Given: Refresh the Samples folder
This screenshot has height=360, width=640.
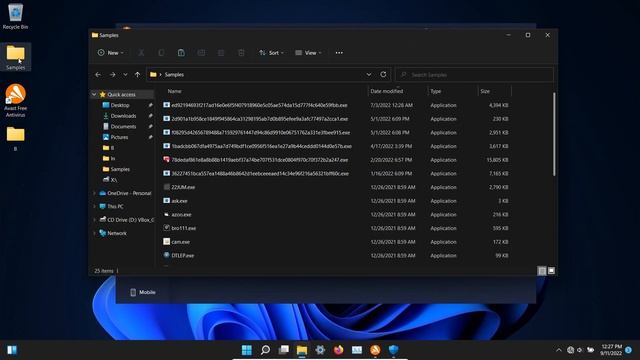Looking at the screenshot, I should pyautogui.click(x=383, y=75).
